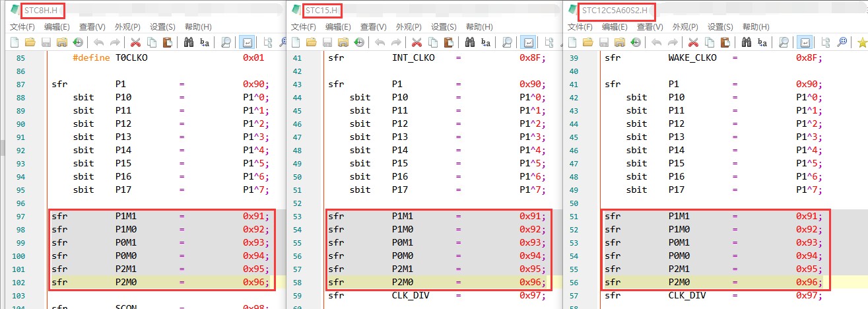Click Paste clipboard icon in STC8H.H window
Viewport: 868px width, 309px height.
168,42
